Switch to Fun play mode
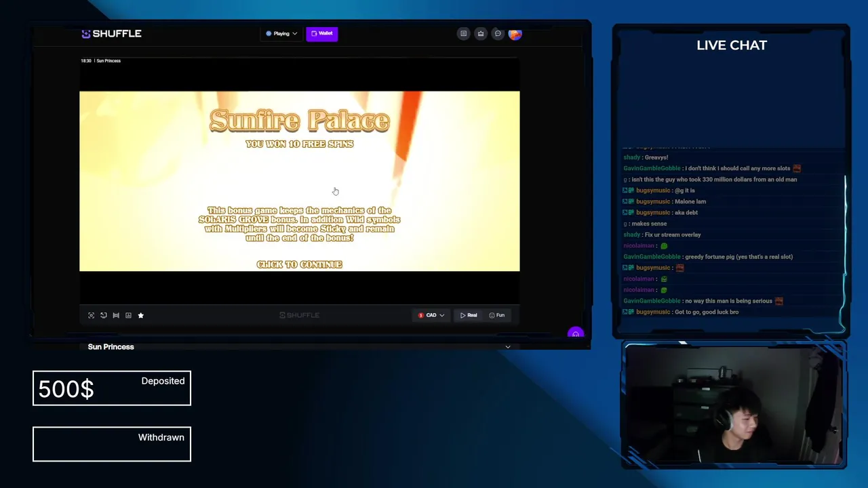The height and width of the screenshot is (488, 868). [x=497, y=315]
